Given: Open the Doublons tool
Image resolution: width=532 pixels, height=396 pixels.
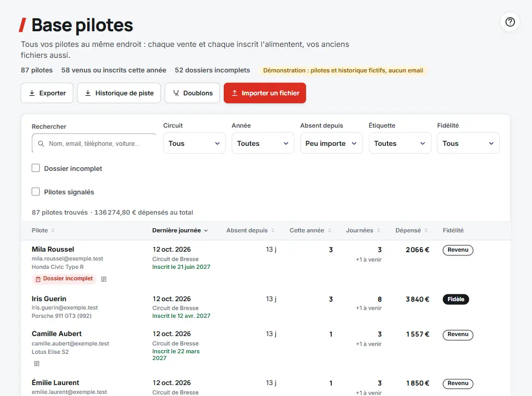Looking at the screenshot, I should click(192, 93).
